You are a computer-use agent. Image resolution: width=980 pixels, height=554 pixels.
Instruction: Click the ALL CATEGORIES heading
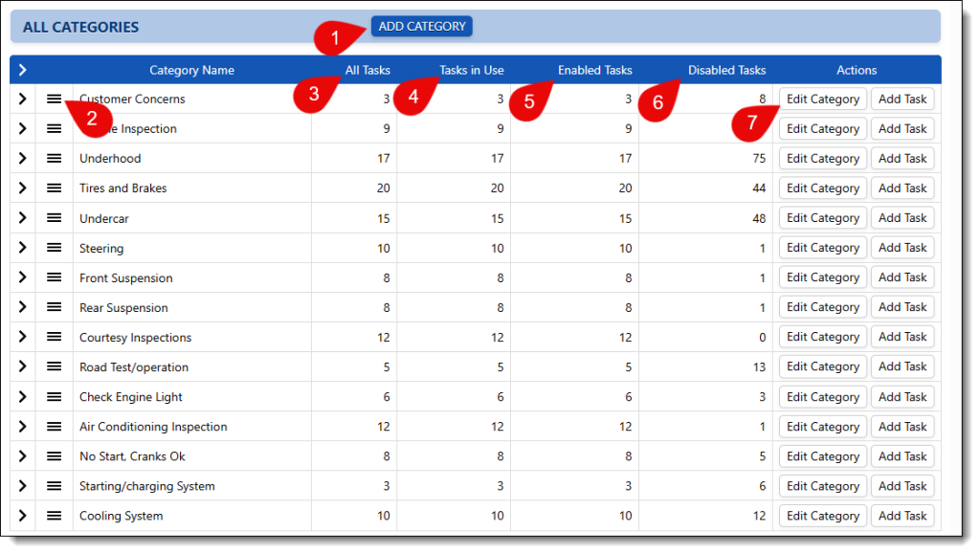point(80,27)
